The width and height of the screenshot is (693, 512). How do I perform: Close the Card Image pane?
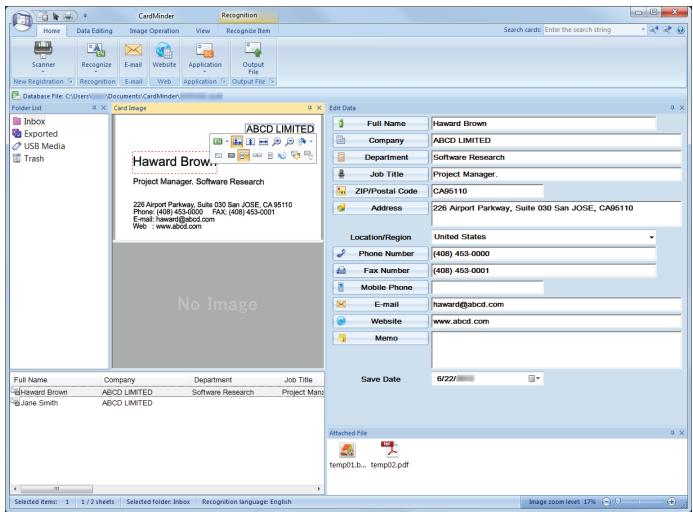(319, 108)
